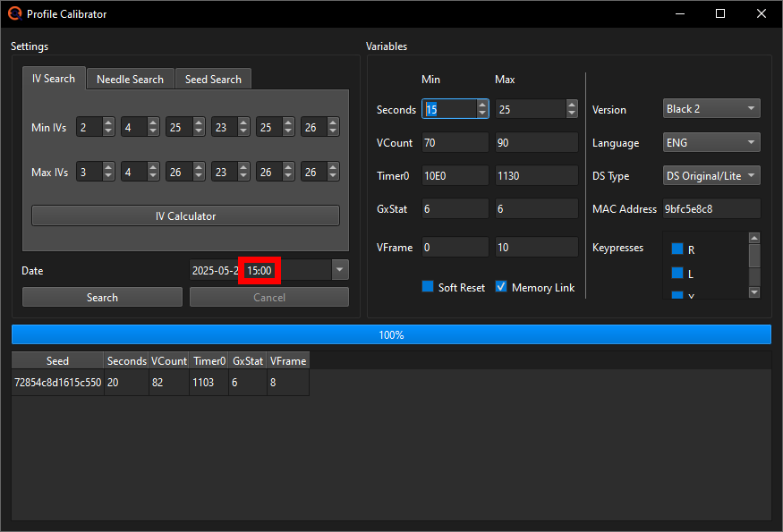Image resolution: width=783 pixels, height=532 pixels.
Task: Increase Seconds Min using its up arrow
Action: click(481, 104)
